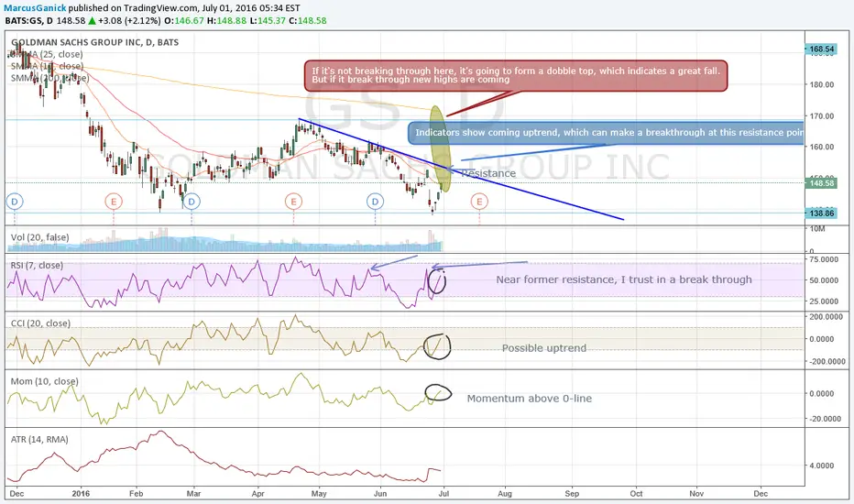Click the 'ATR (14, RMA)' indicator label
Screen dimensions: 854x504
39,439
